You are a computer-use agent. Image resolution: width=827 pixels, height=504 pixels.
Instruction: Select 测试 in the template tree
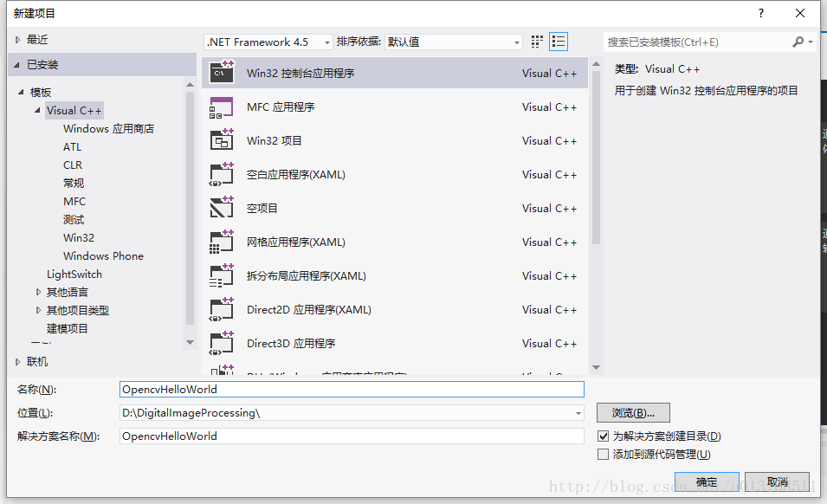[x=74, y=219]
